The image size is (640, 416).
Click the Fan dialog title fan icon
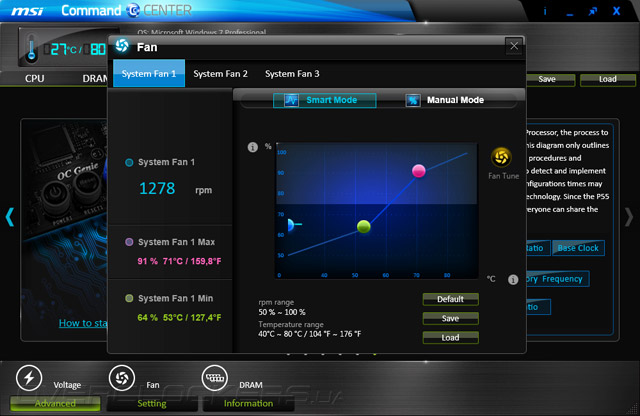click(x=122, y=46)
